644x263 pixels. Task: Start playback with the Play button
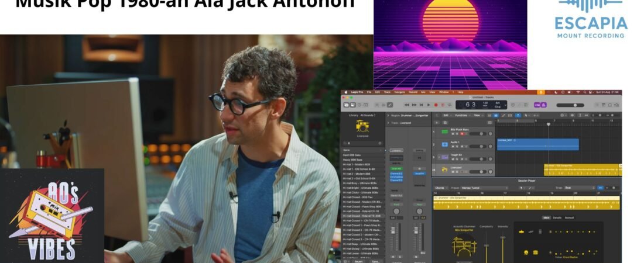[429, 105]
